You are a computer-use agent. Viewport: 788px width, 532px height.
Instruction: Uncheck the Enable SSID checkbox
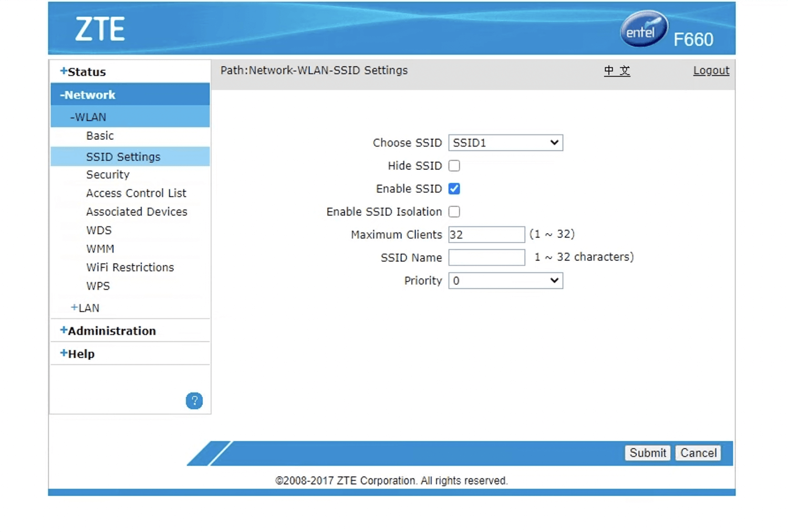[x=454, y=189]
